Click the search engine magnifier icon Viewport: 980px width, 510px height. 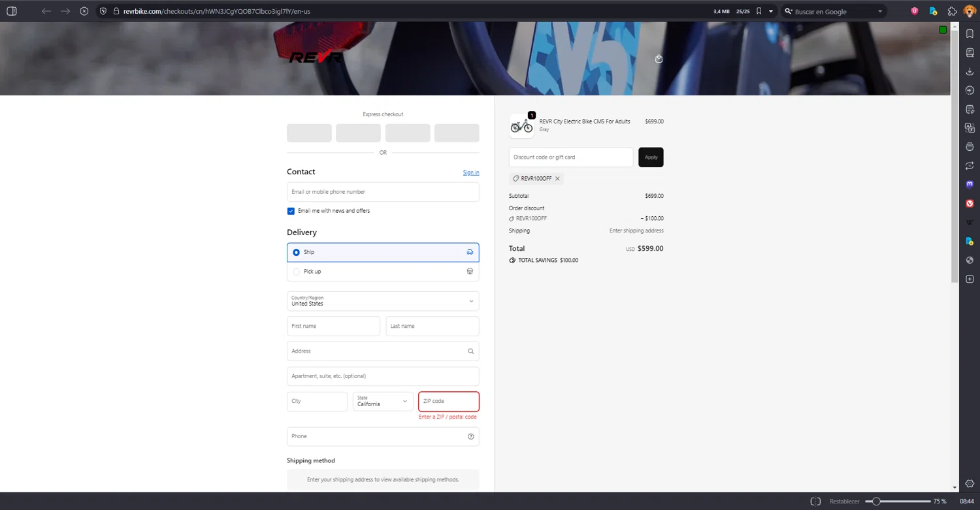coord(788,11)
